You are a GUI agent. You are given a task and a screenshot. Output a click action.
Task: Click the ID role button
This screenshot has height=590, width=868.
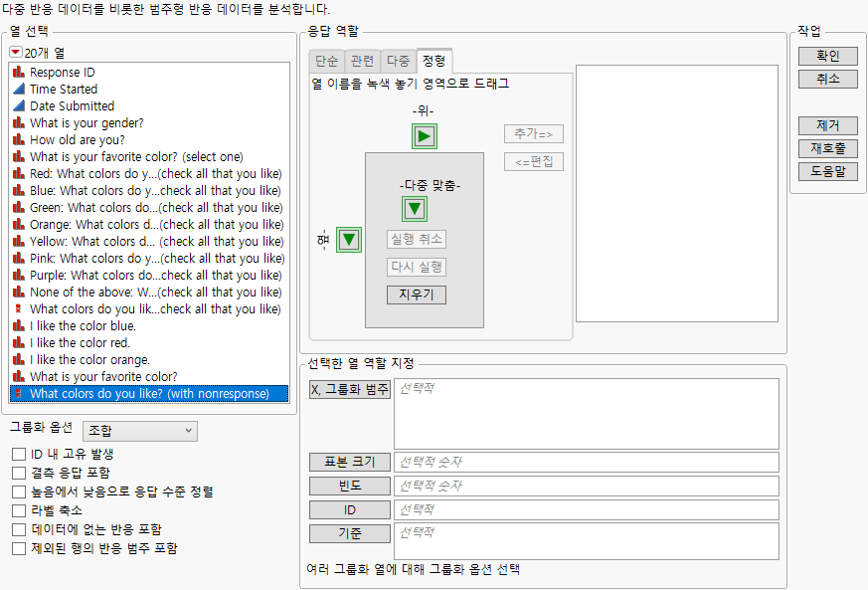tap(350, 509)
